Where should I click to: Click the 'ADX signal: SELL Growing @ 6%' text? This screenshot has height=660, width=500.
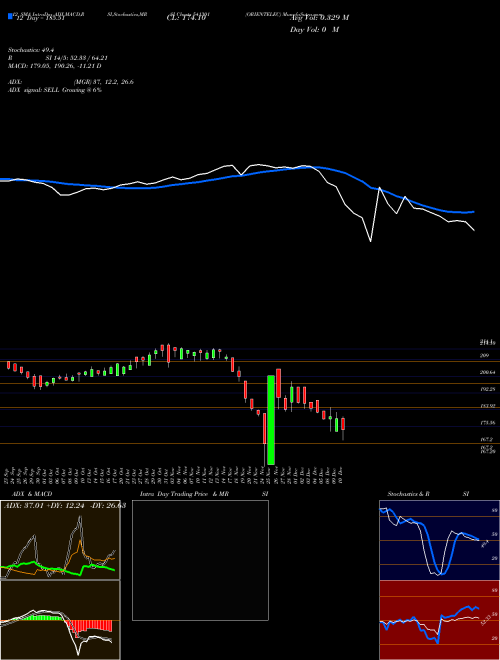55,90
